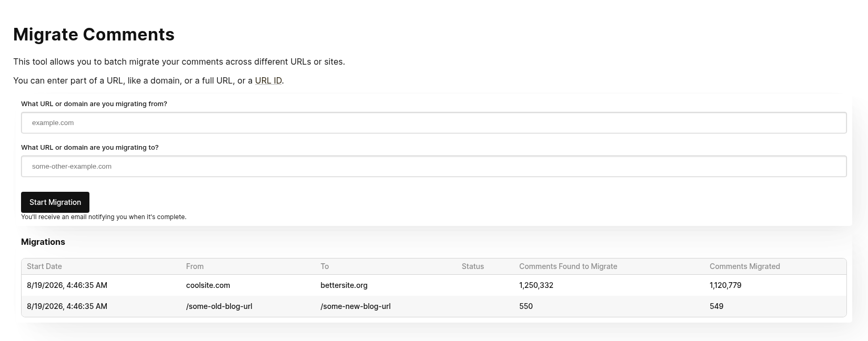Viewport: 868px width, 341px height.
Task: Select the coolsite.com cell
Action: (208, 285)
